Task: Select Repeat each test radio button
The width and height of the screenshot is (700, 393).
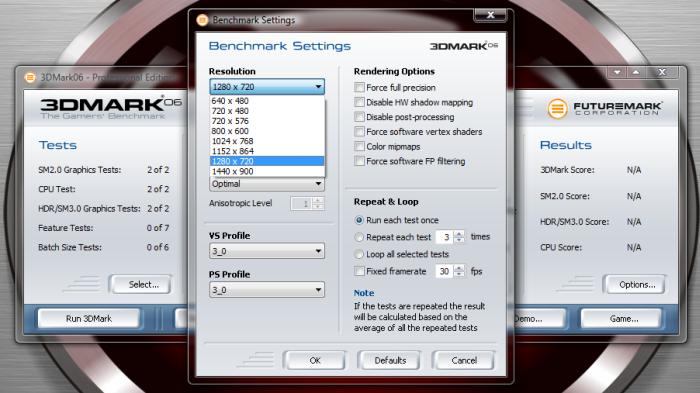Action: 359,237
